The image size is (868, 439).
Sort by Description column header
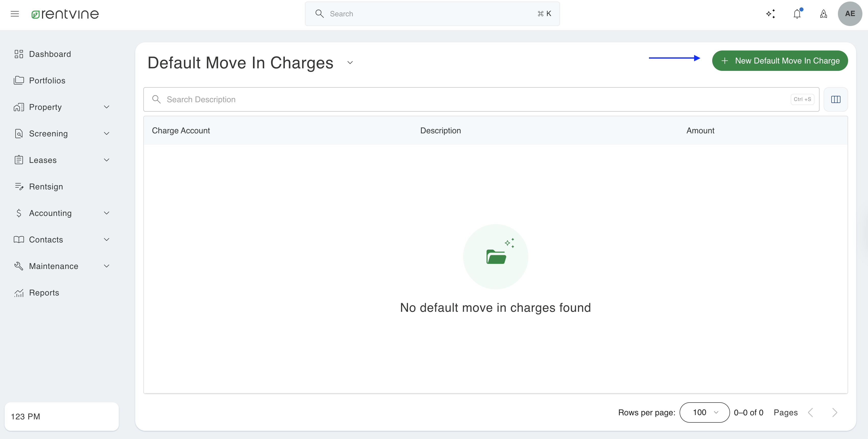pyautogui.click(x=440, y=130)
